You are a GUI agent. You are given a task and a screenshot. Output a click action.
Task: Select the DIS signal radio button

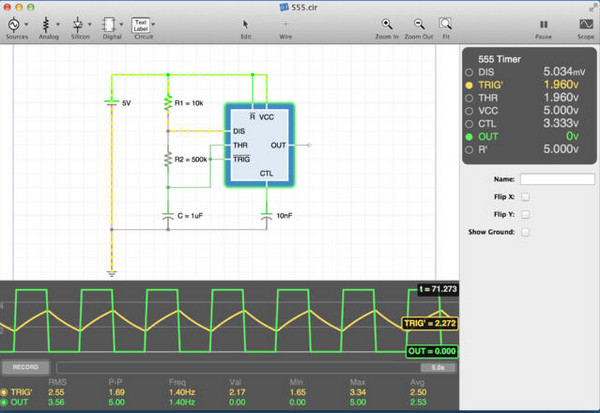tap(469, 73)
